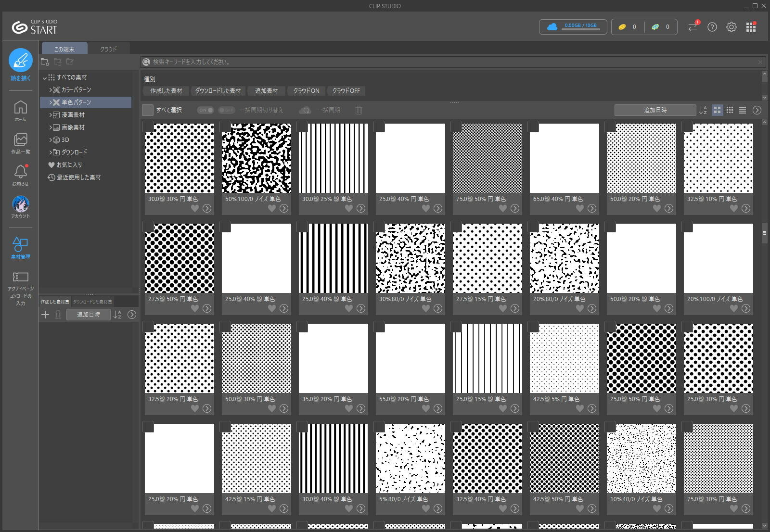Open the main 追加日時 sort dropdown
This screenshot has width=770, height=532.
tap(655, 110)
